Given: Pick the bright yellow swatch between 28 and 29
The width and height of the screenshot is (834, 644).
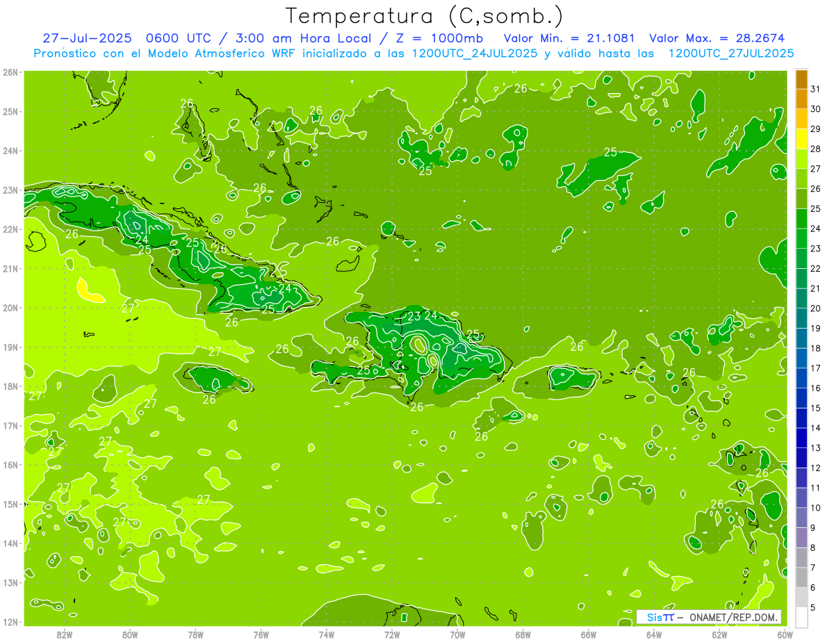Looking at the screenshot, I should pyautogui.click(x=801, y=139).
